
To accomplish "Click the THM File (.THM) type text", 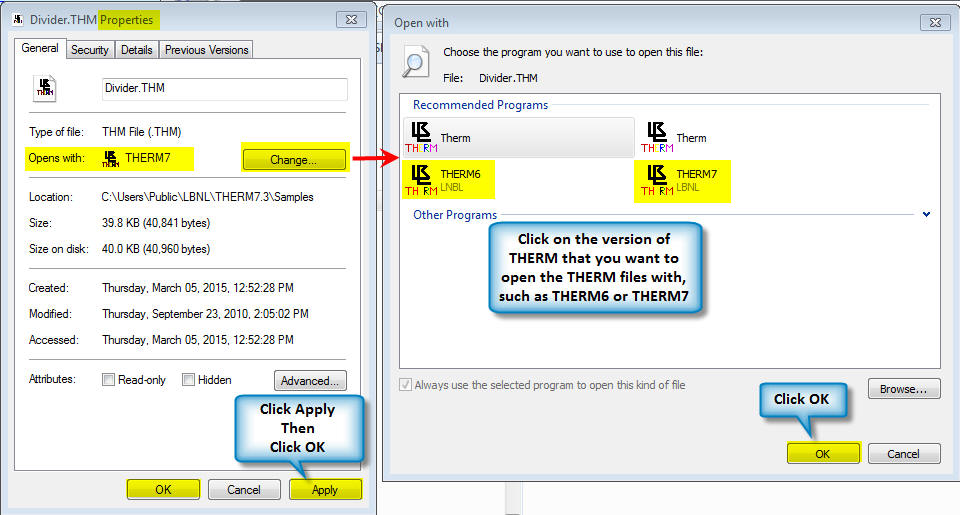I will click(x=141, y=132).
